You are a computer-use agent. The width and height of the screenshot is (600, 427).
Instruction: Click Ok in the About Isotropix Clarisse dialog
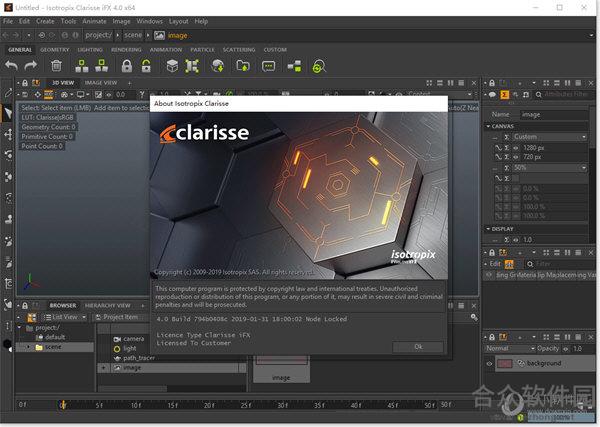point(418,347)
